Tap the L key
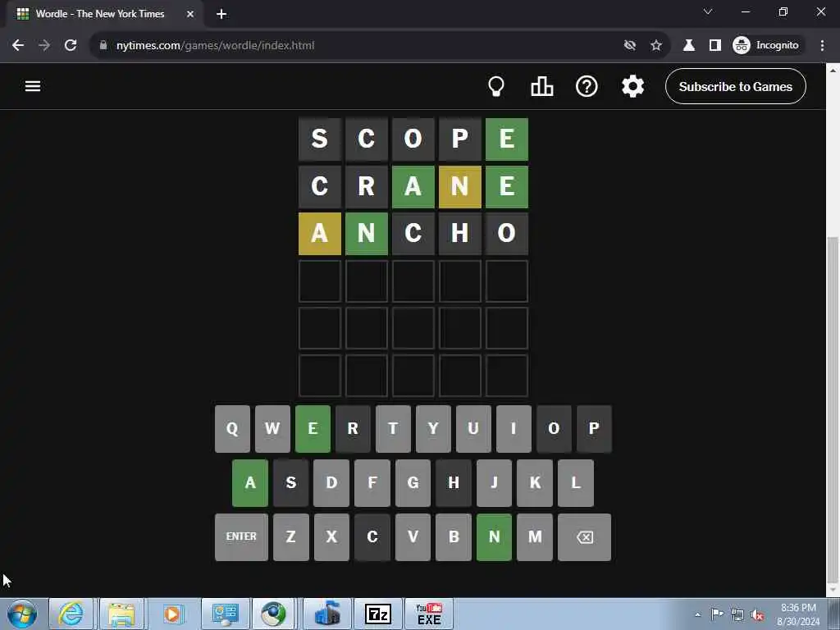Screen dimensions: 840x630 coord(576,482)
